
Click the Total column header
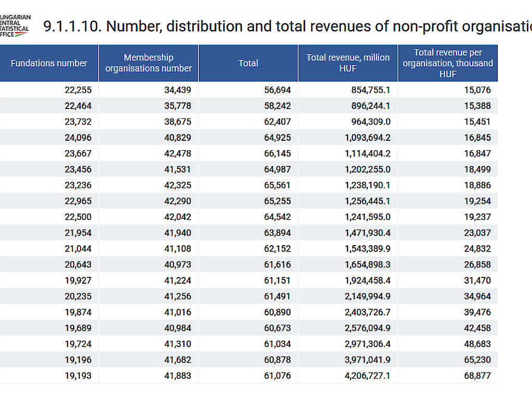pyautogui.click(x=248, y=63)
